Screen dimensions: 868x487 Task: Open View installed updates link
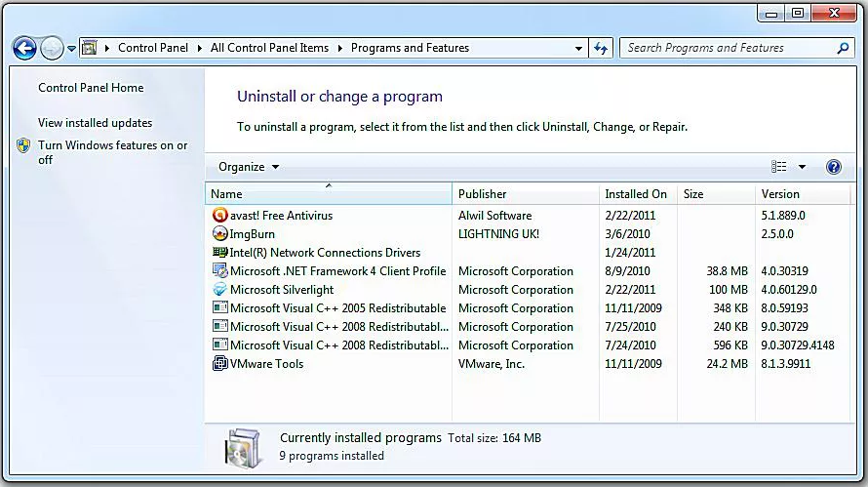[95, 123]
